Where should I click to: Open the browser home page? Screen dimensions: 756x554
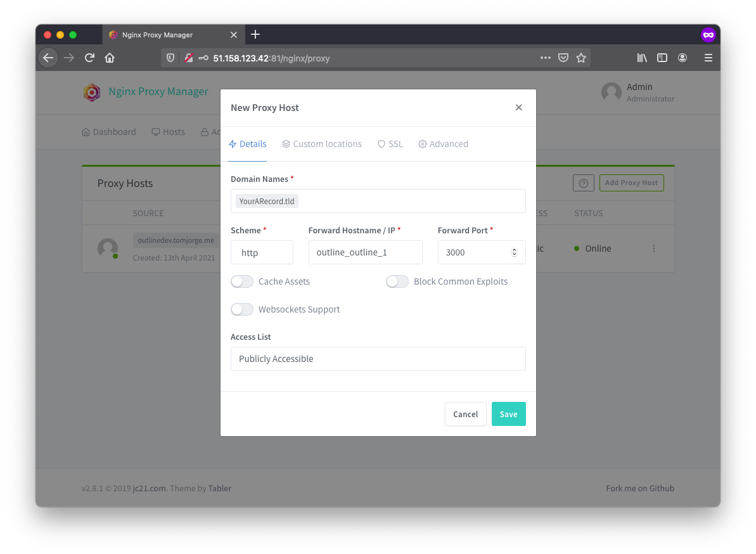click(x=110, y=58)
